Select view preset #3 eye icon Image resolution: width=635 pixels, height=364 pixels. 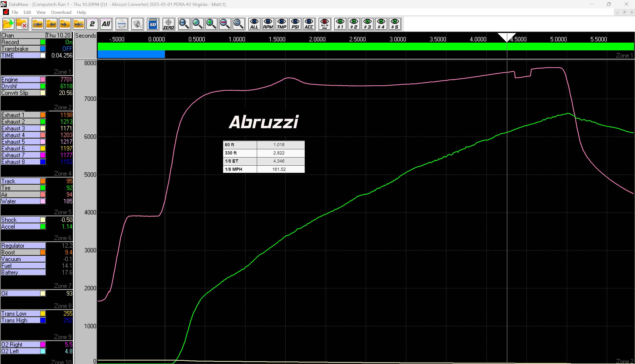[x=367, y=24]
